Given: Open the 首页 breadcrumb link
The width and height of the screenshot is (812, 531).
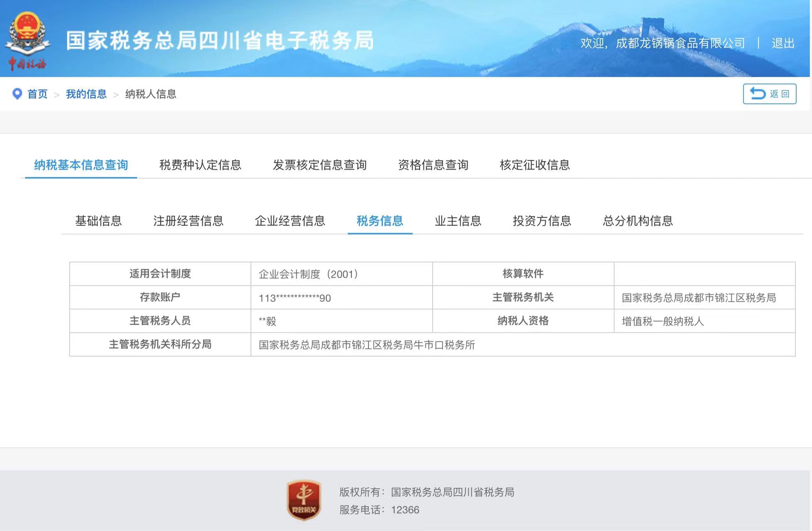Looking at the screenshot, I should (x=37, y=94).
